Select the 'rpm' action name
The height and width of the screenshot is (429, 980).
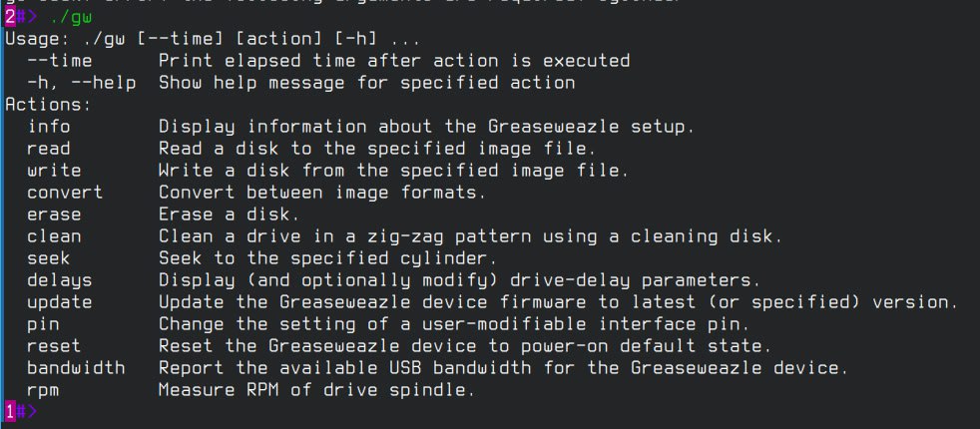(43, 389)
